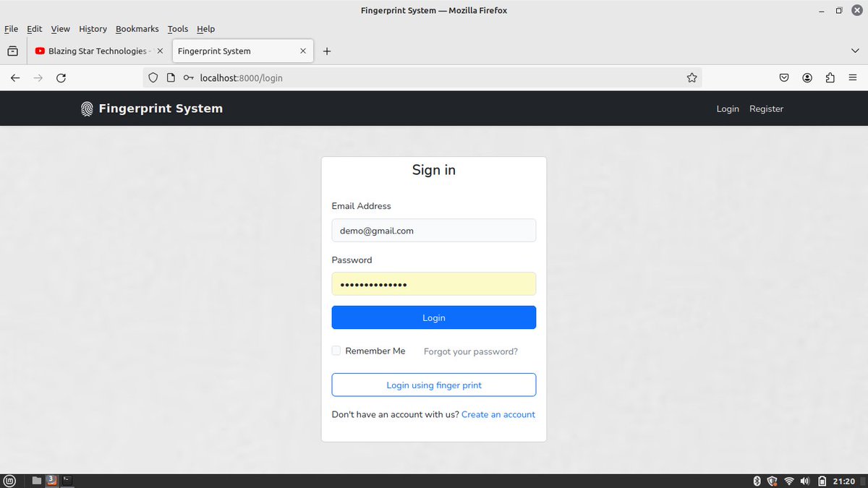Click the YouTube favicon on first tab
This screenshot has width=868, height=488.
[41, 51]
